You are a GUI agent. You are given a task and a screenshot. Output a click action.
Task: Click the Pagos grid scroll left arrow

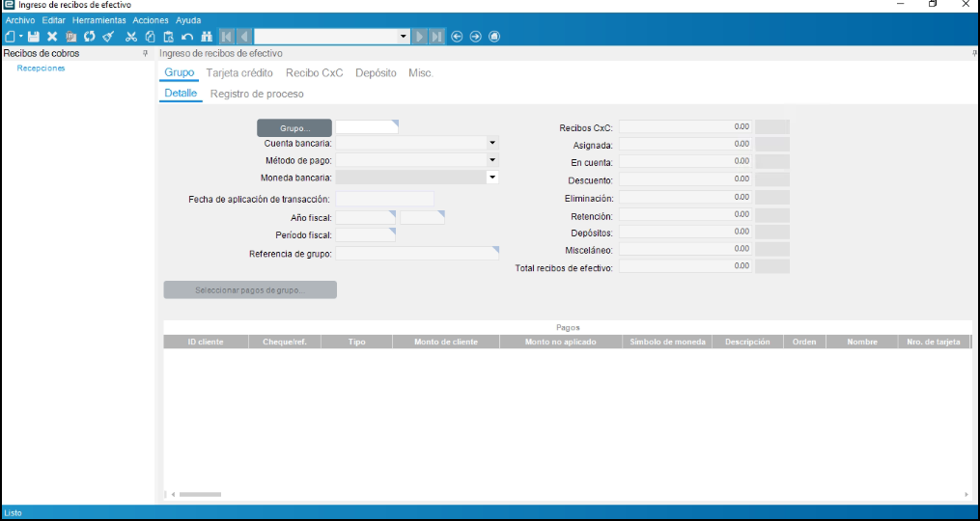point(173,494)
